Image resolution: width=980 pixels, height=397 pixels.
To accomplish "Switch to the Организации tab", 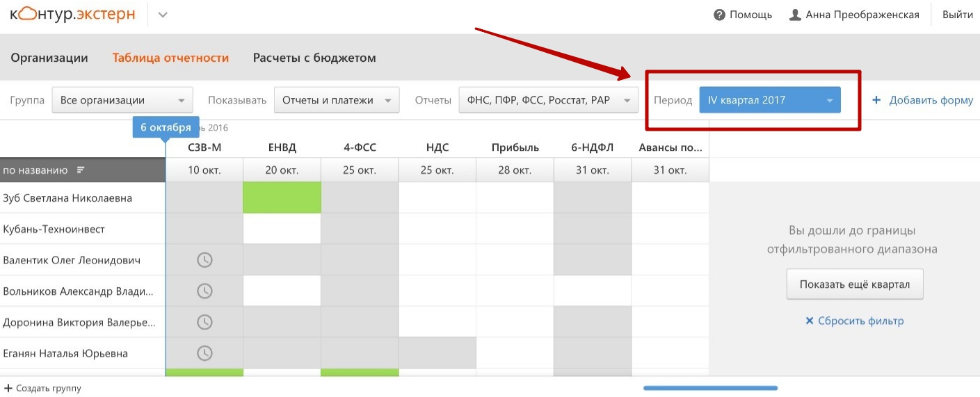I will (49, 58).
